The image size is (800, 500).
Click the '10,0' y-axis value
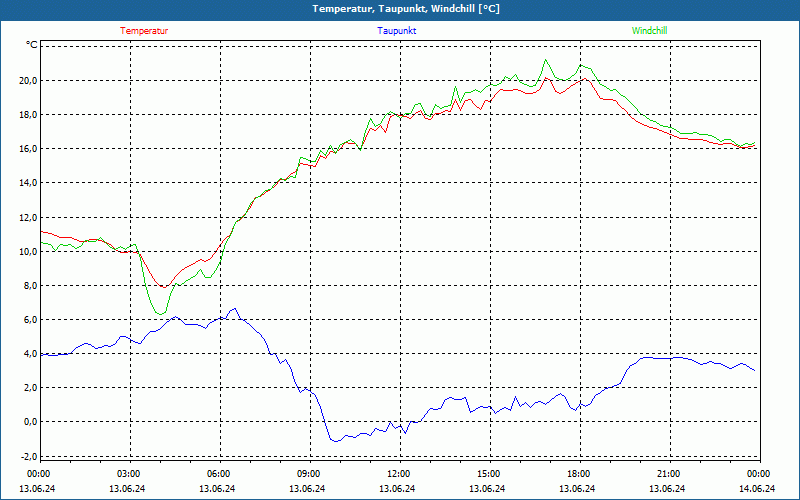29,252
